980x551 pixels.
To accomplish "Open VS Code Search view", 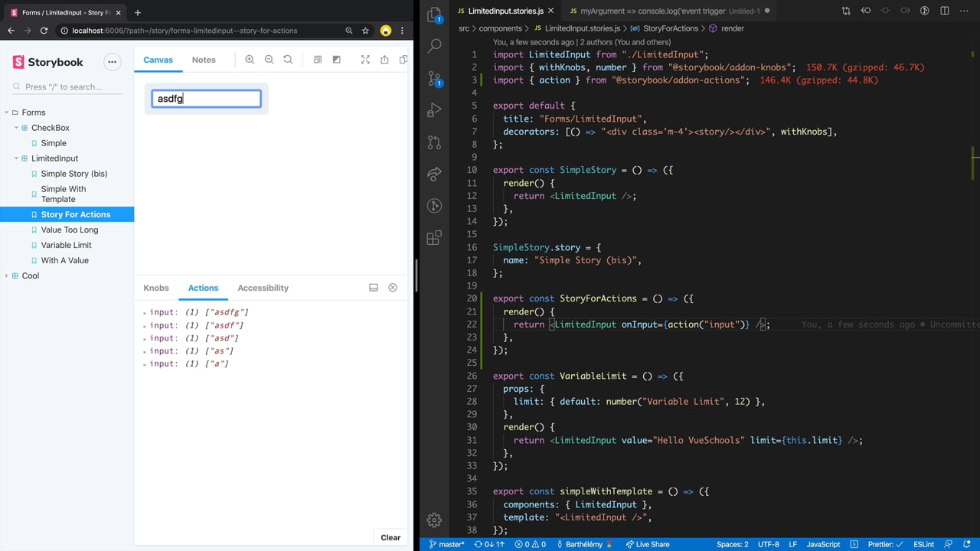I will click(434, 46).
